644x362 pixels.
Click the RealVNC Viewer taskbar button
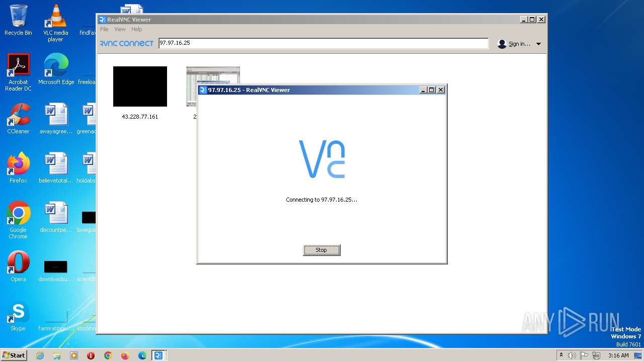158,355
